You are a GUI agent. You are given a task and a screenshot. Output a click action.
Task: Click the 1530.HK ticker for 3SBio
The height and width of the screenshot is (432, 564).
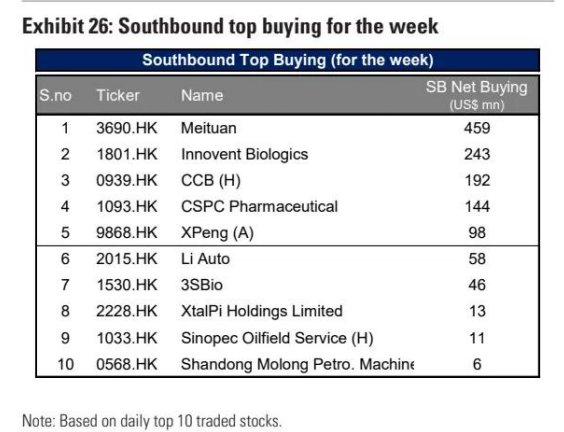click(127, 285)
